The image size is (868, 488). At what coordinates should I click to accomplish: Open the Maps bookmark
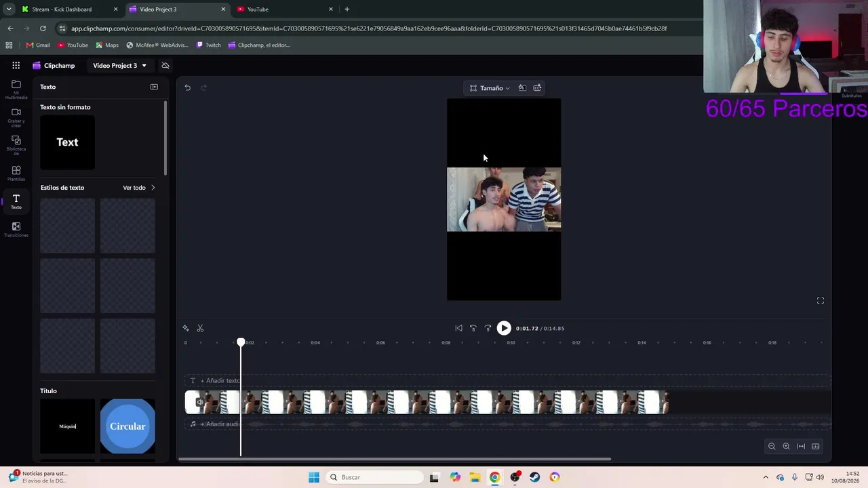(107, 45)
